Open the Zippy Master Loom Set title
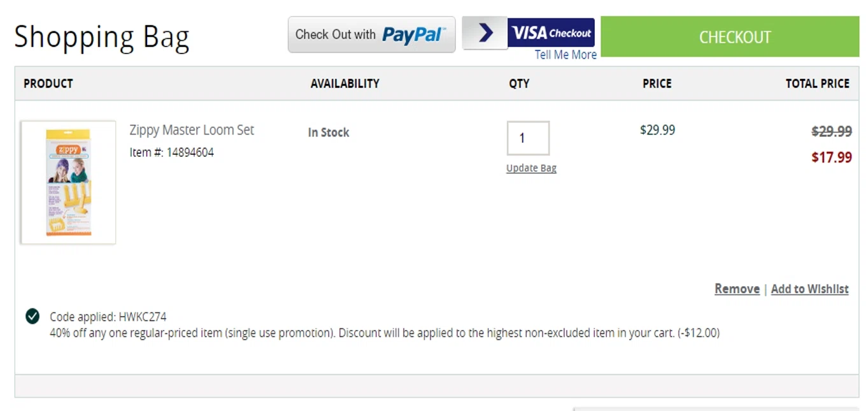Screen dimensions: 868x411 coord(192,130)
